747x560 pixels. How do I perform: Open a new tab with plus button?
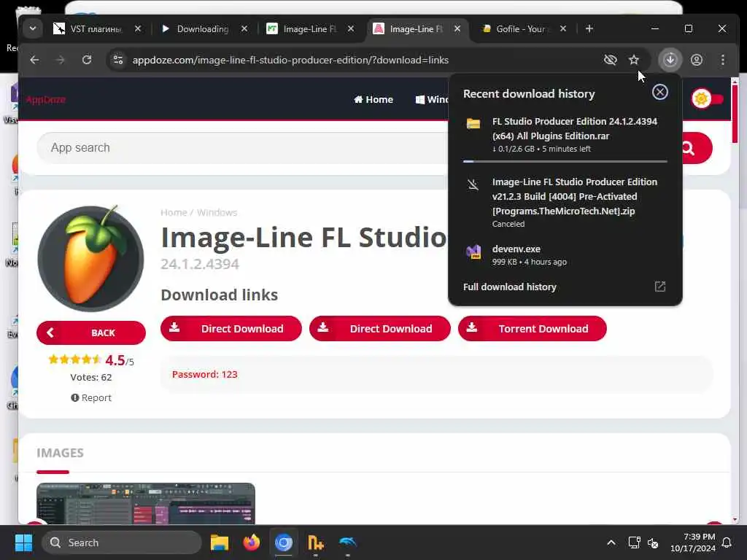tap(589, 28)
